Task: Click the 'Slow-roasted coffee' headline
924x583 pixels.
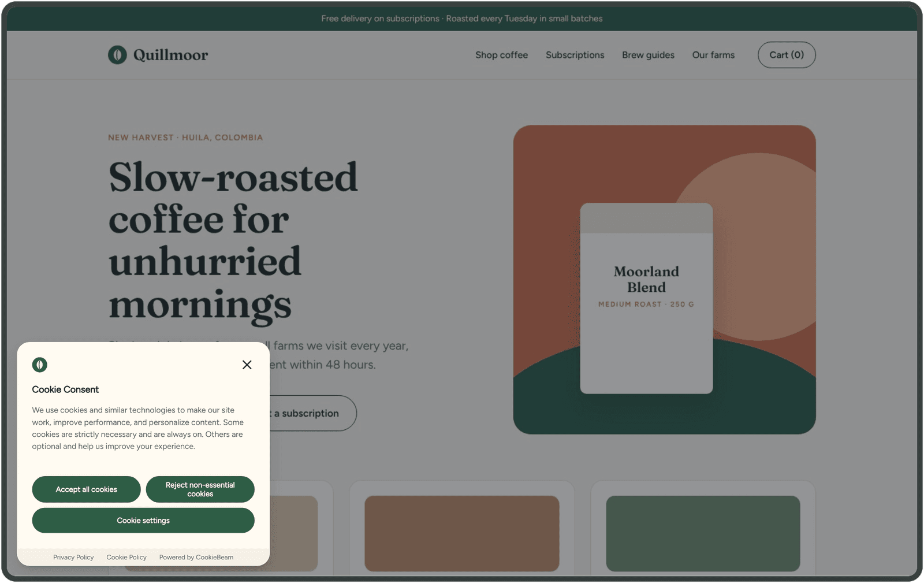Action: [233, 240]
